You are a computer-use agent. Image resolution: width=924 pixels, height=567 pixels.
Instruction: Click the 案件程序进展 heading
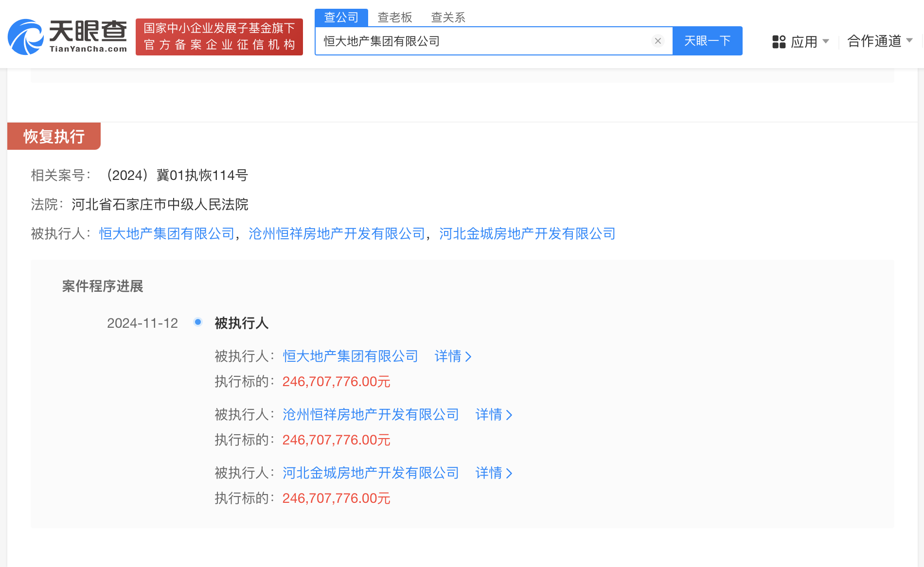click(x=103, y=286)
